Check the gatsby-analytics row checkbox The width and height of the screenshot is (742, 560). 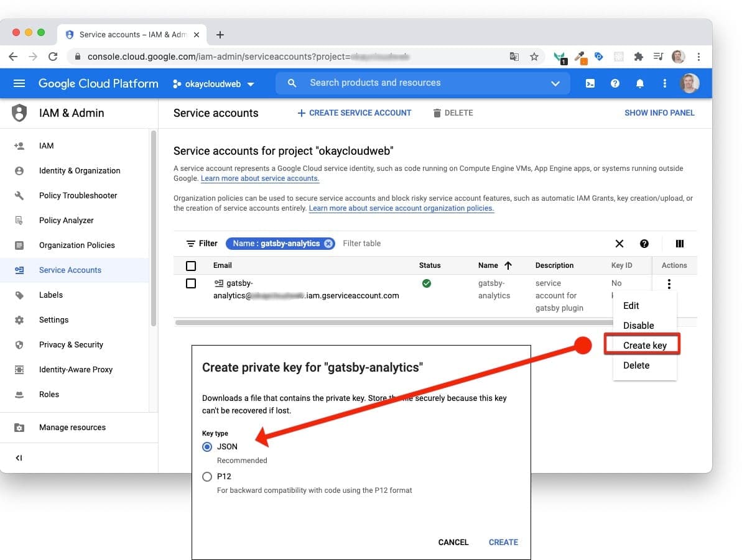click(191, 283)
